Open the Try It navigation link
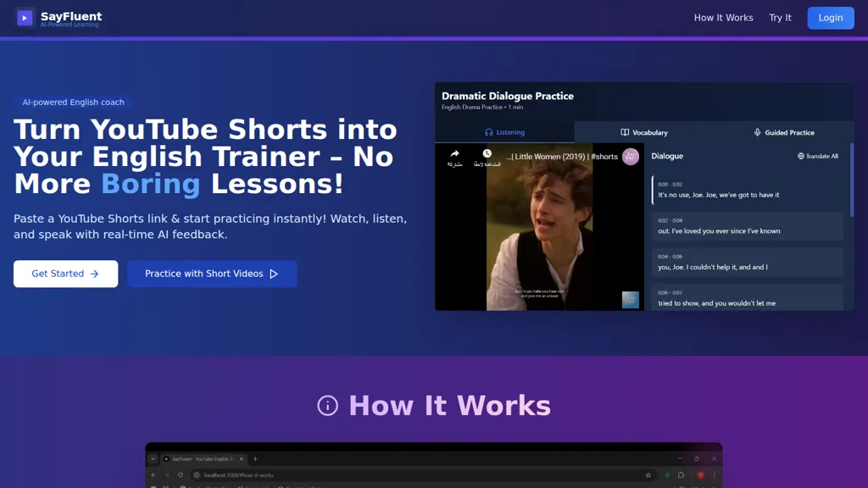 click(780, 18)
